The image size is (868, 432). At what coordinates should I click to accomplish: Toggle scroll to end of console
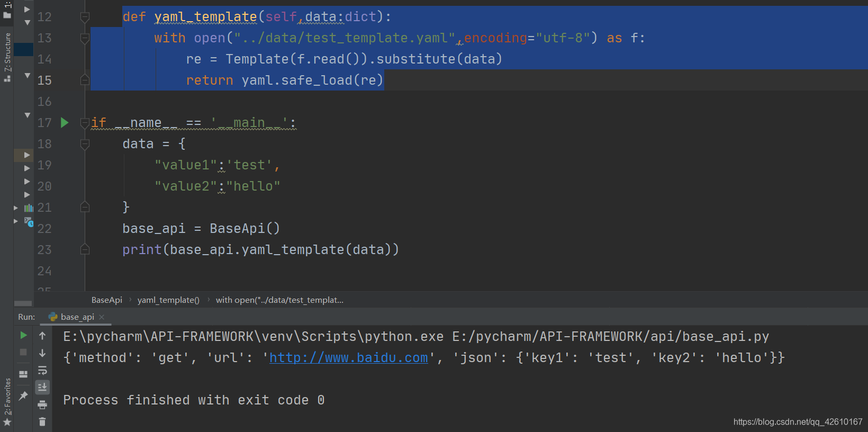pyautogui.click(x=42, y=388)
